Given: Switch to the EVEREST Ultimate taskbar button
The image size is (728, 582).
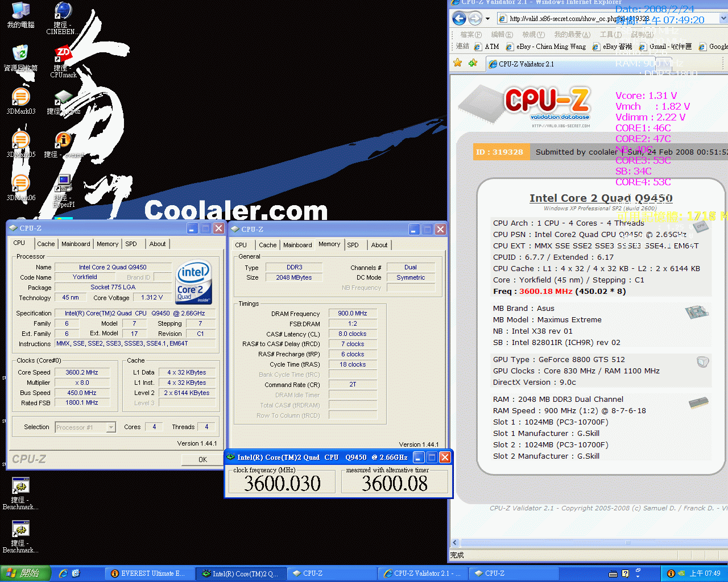Looking at the screenshot, I should 149,573.
